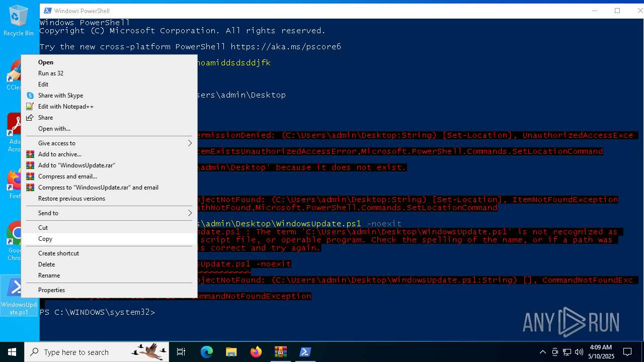The image size is (644, 362).
Task: Click the PowerShell prompt line PS C:\WINDOWS\system32>
Action: (x=97, y=312)
